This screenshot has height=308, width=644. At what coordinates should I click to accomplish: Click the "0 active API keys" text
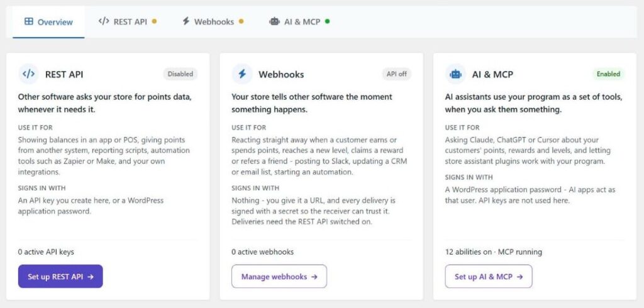46,251
